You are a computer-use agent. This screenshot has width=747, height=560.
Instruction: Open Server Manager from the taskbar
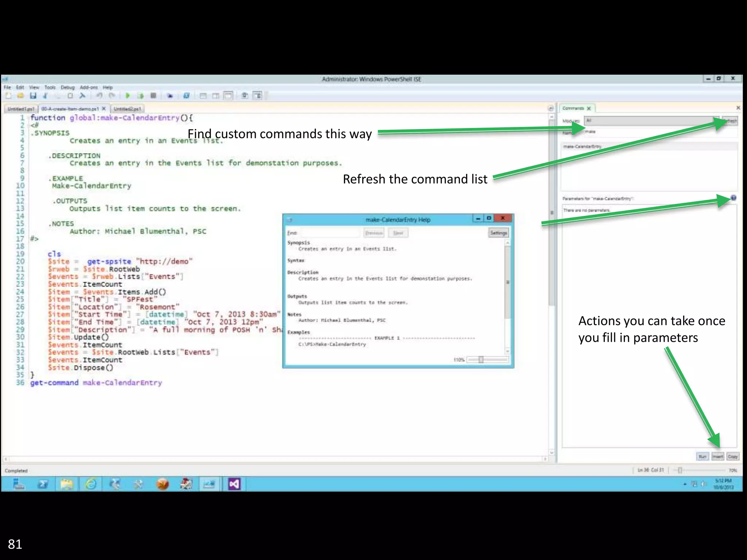point(19,484)
